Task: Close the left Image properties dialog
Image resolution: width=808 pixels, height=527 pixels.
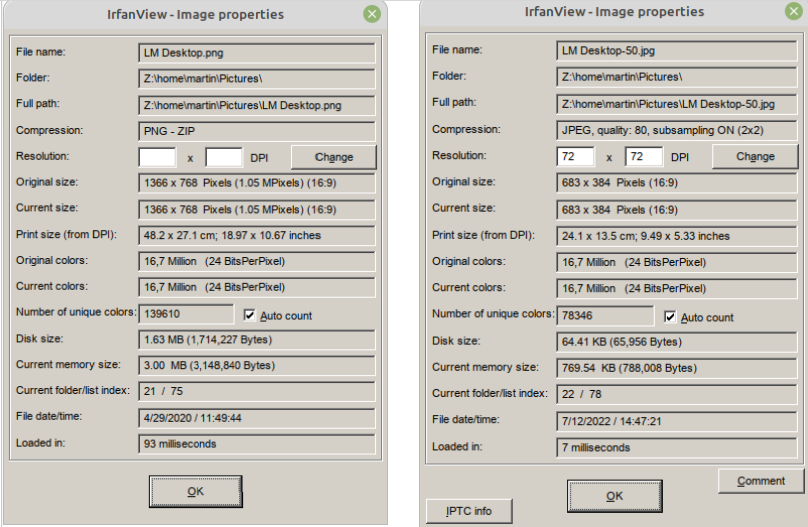Action: (372, 14)
